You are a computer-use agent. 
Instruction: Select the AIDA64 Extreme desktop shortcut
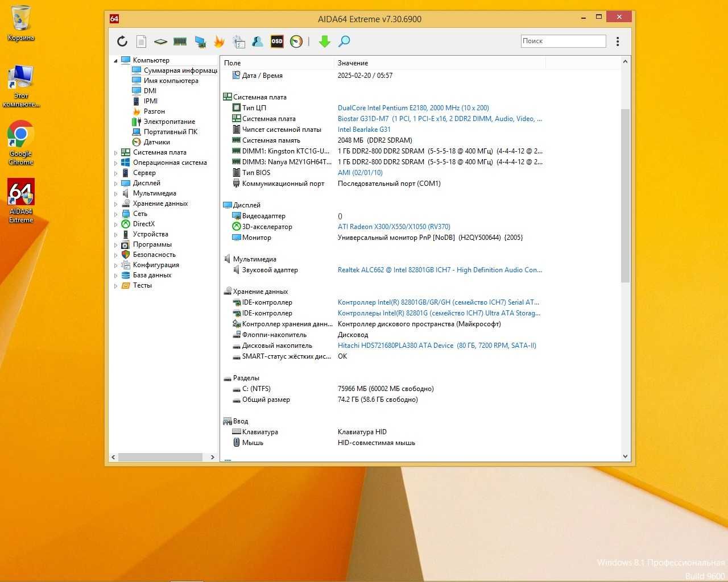pos(21,201)
